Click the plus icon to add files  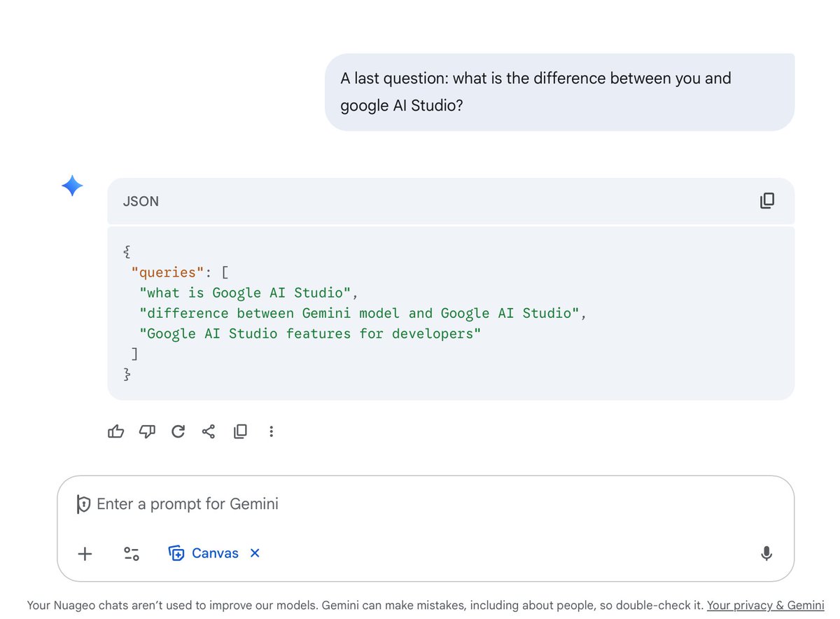pyautogui.click(x=85, y=554)
